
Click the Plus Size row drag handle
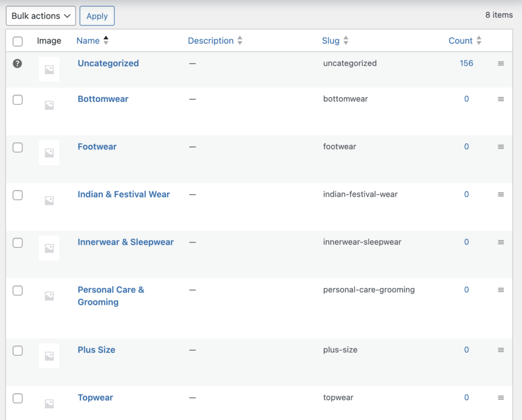(501, 350)
